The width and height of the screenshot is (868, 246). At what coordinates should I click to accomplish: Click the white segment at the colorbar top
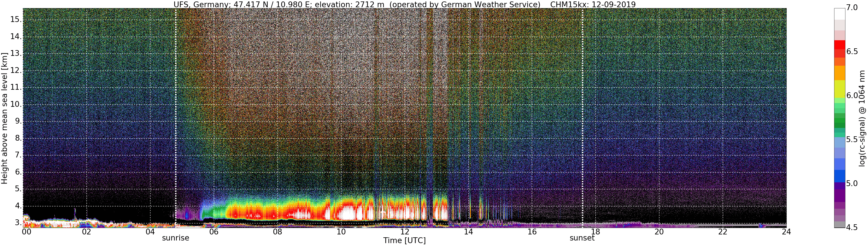(x=840, y=14)
